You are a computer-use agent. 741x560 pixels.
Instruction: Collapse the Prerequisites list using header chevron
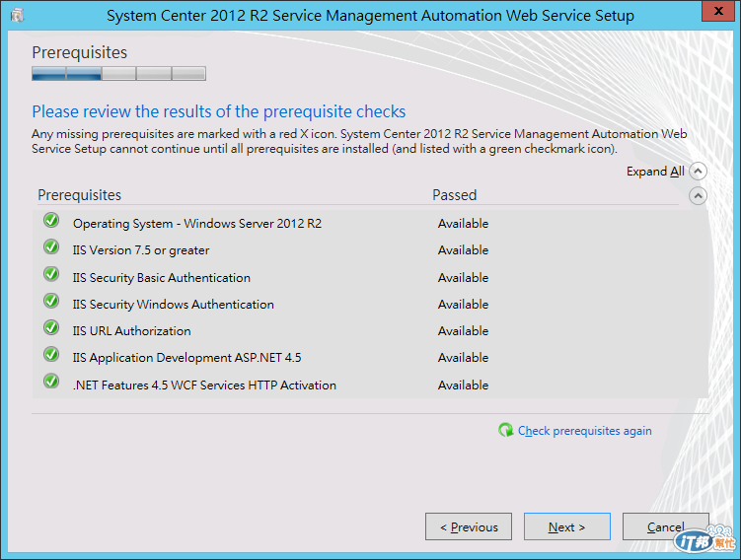699,195
